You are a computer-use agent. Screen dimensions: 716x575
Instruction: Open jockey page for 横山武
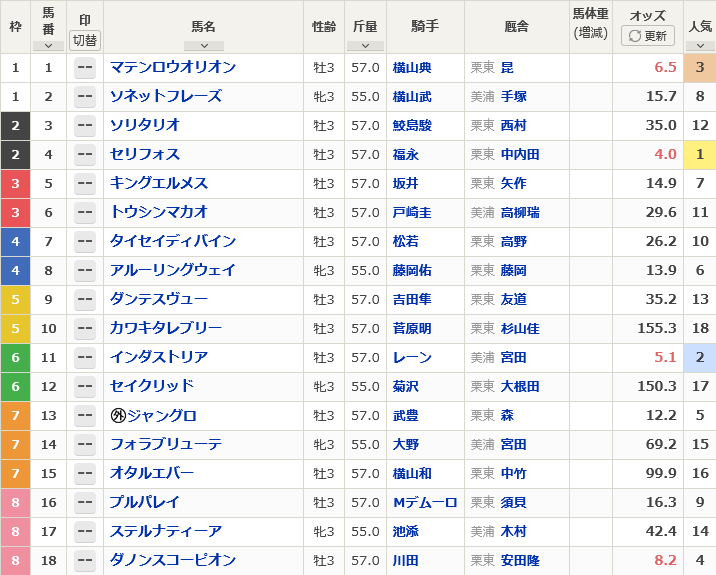coord(412,96)
